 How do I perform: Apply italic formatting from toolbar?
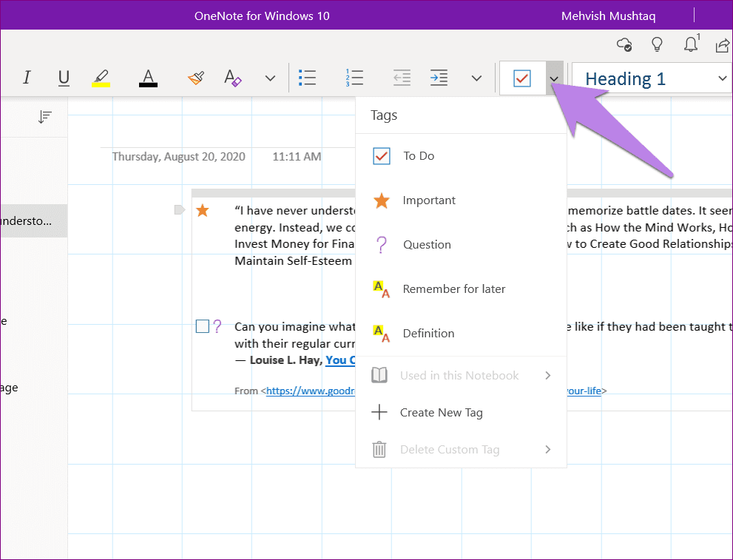pos(27,78)
